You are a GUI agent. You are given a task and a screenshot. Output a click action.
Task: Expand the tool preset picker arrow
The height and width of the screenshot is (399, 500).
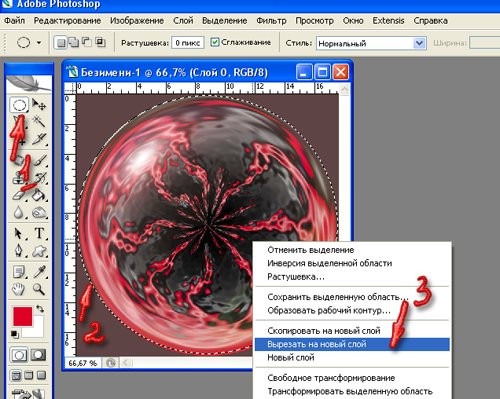pyautogui.click(x=39, y=43)
